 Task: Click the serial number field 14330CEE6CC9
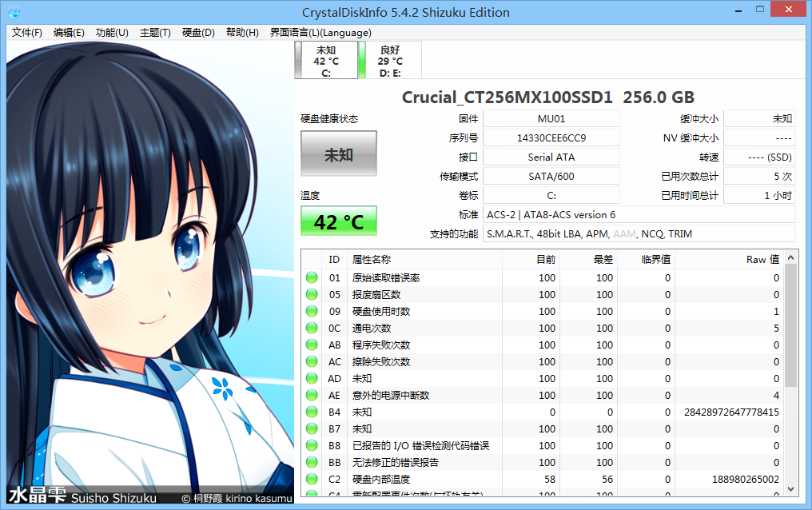click(x=551, y=137)
